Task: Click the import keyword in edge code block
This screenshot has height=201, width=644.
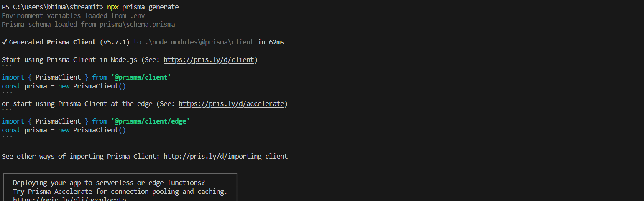Action: tap(13, 121)
